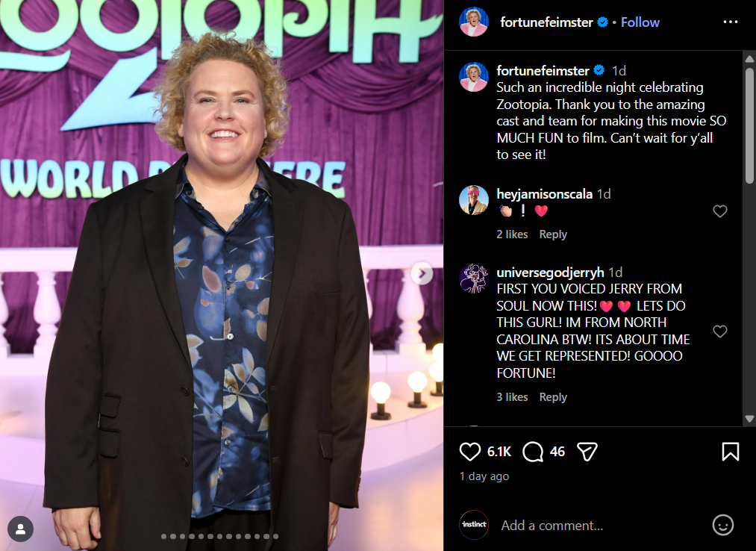Viewport: 756px width, 551px height.
Task: Reply to universegodjerryh's comment
Action: 553,396
